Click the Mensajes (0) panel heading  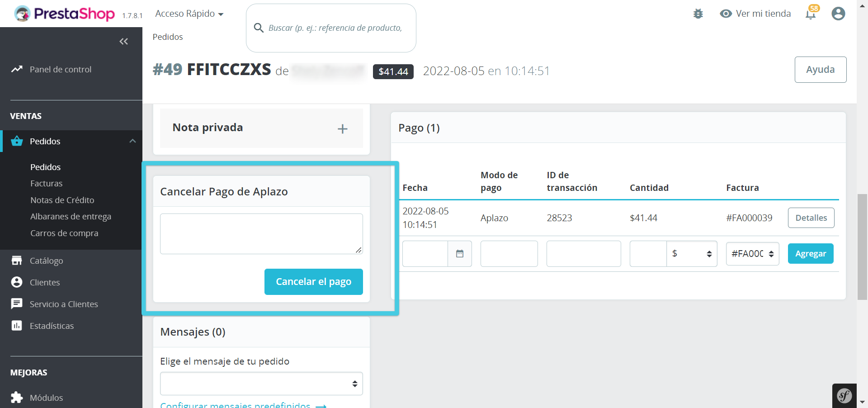click(x=193, y=332)
